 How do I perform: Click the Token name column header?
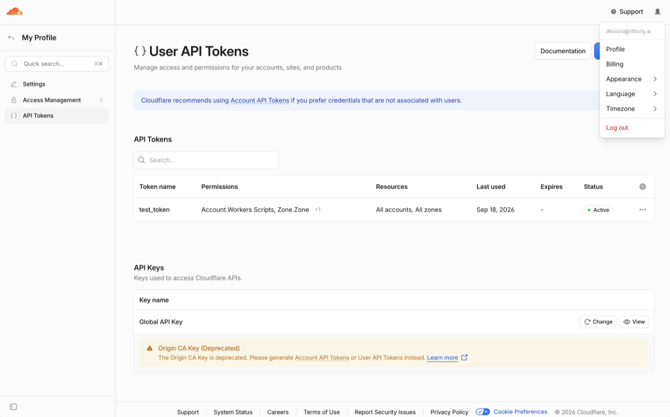tap(157, 187)
